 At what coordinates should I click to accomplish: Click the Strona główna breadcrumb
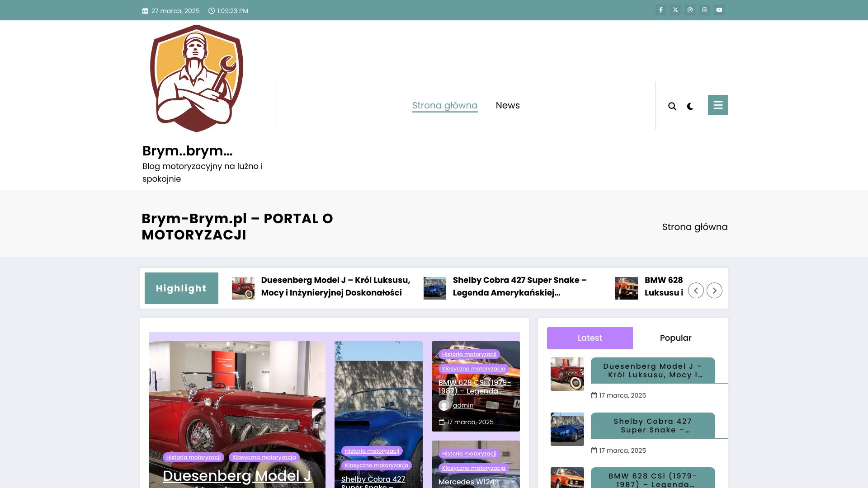[695, 227]
